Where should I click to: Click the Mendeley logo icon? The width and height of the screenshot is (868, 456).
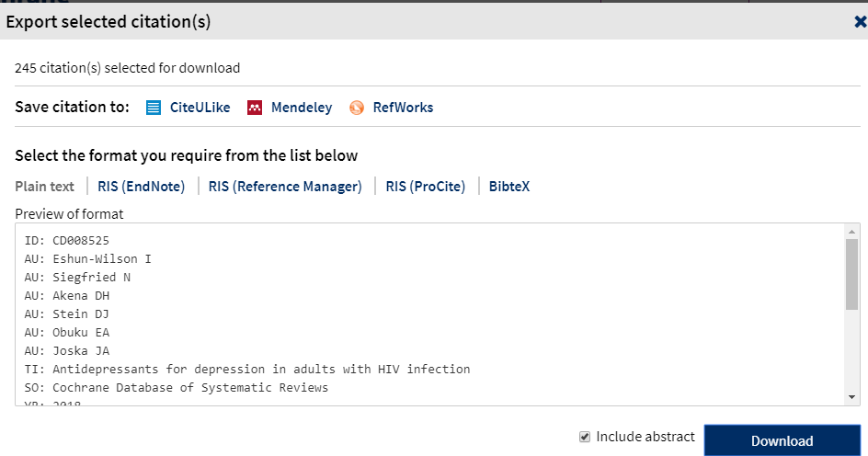point(256,108)
